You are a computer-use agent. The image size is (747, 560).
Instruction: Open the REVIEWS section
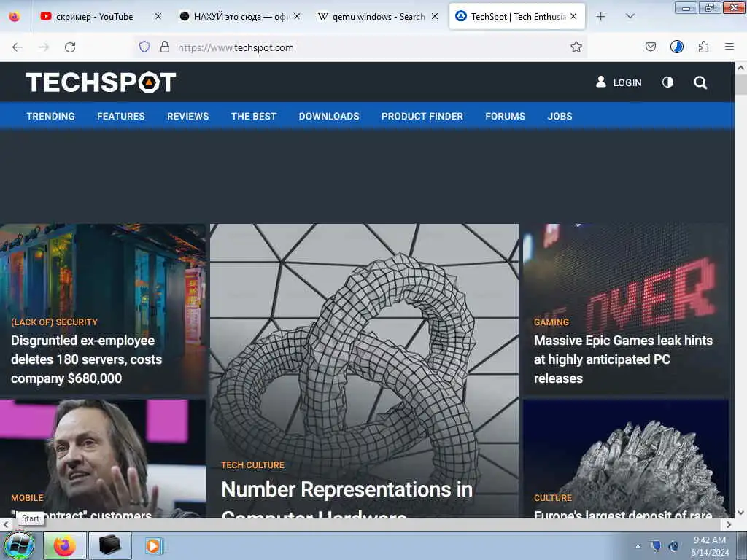point(187,116)
